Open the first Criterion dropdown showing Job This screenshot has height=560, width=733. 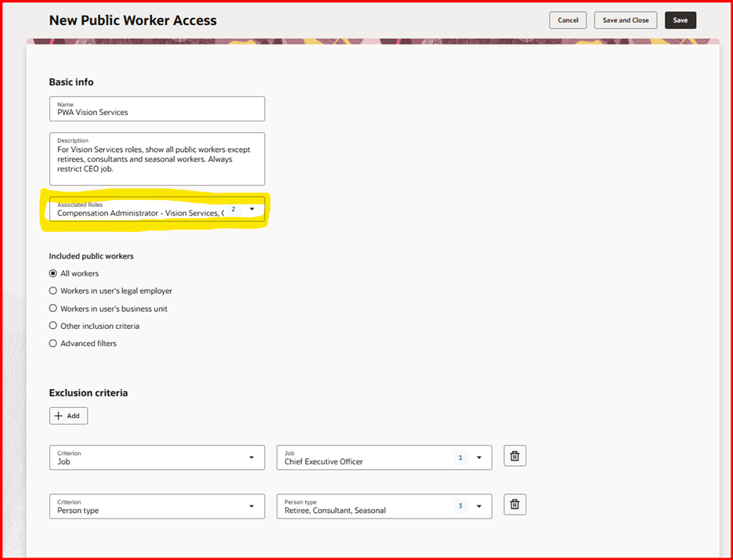[x=251, y=456]
